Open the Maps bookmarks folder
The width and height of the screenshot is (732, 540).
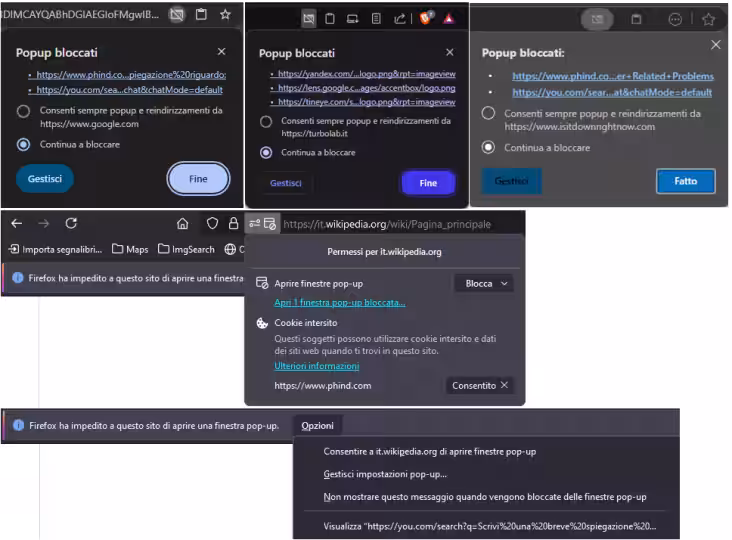[130, 249]
